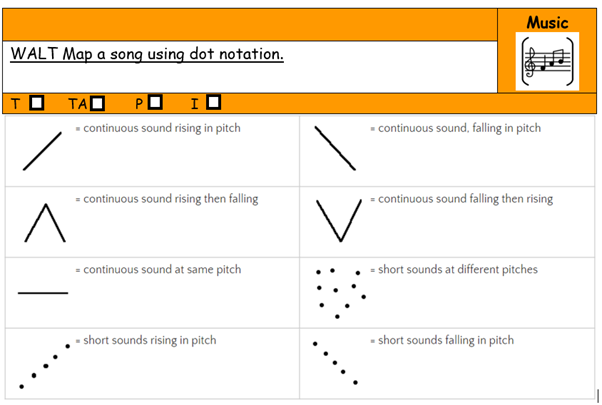
Task: Click 'continuous sound, falling in pitch' description
Action: click(x=455, y=129)
